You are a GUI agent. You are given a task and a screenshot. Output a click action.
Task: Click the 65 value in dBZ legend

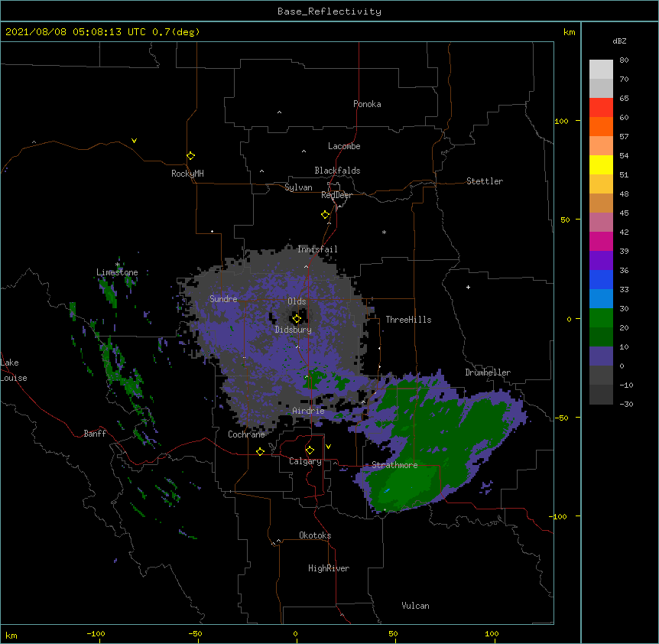[624, 98]
